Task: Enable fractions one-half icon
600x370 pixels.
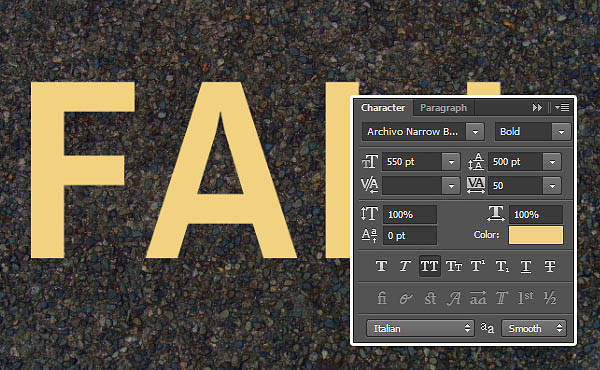Action: [x=550, y=298]
